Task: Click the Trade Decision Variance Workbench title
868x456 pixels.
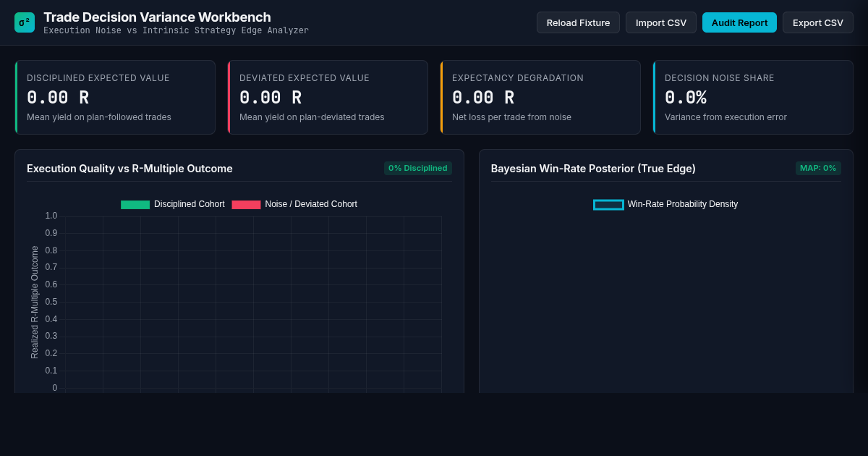Action: click(157, 17)
